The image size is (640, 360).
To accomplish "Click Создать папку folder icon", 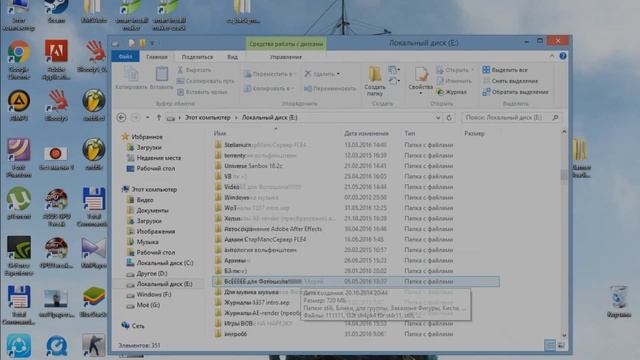I will (375, 81).
